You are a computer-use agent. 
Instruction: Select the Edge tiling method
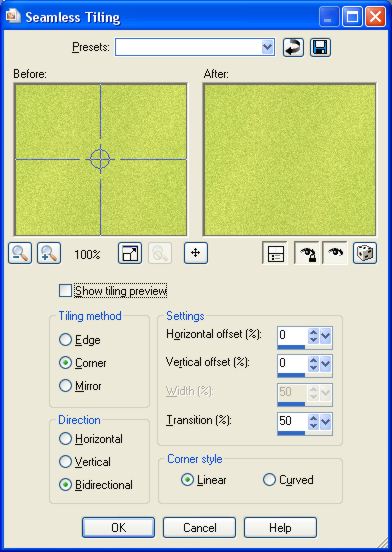coord(65,340)
